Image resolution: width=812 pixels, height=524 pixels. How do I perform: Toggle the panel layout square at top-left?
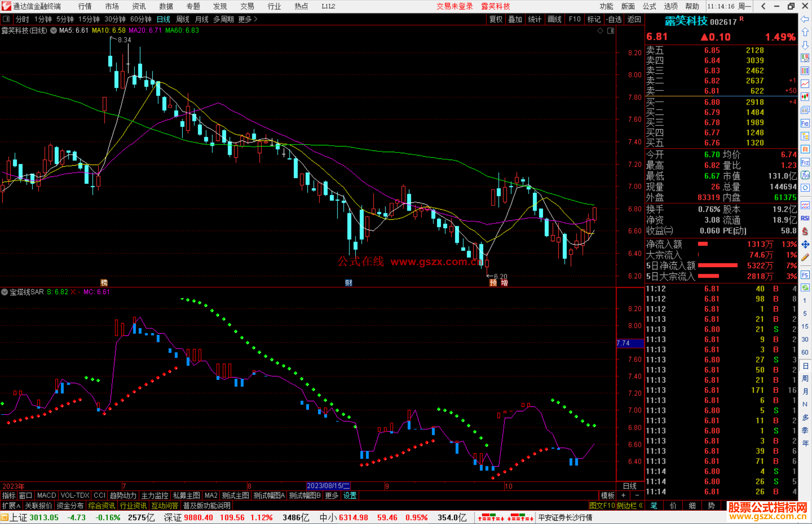(x=6, y=19)
